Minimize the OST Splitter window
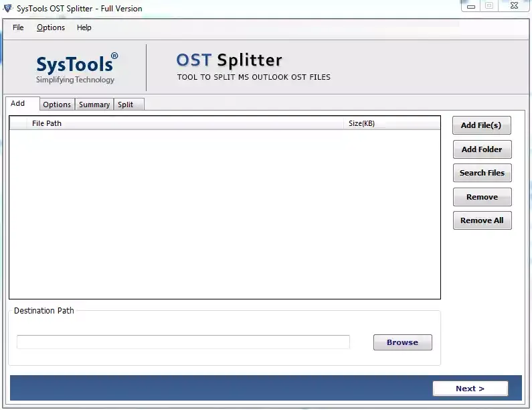This screenshot has width=532, height=410. (471, 6)
